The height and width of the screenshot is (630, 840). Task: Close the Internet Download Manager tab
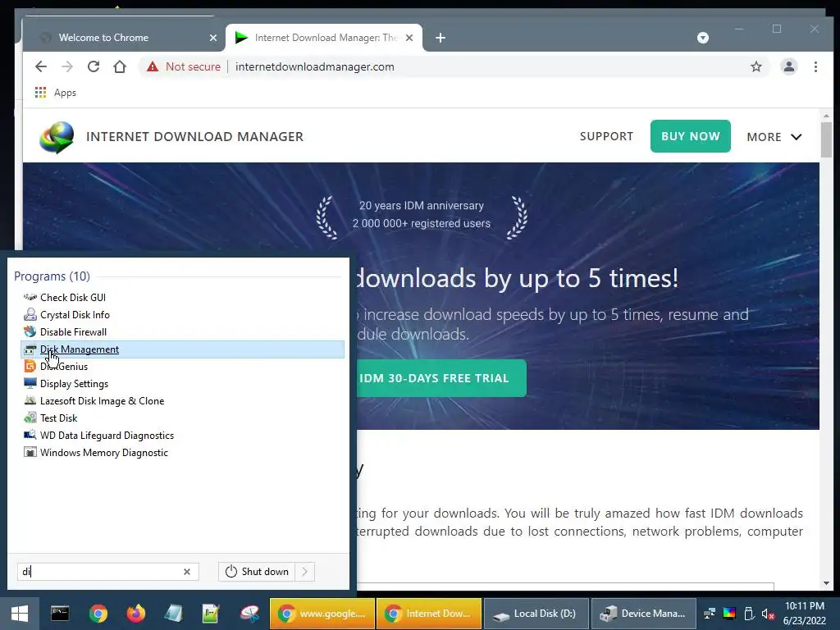409,38
